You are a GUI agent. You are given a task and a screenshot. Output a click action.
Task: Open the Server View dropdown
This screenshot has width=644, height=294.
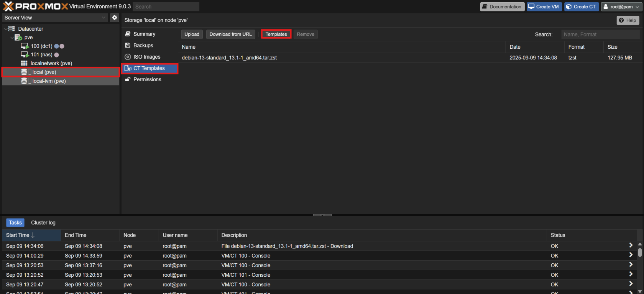[55, 18]
